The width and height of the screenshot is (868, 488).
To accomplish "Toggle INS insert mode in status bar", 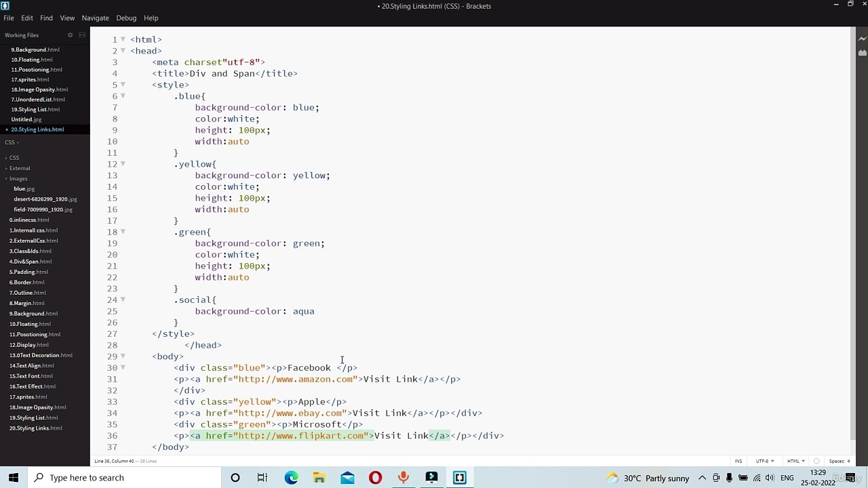I will click(738, 461).
